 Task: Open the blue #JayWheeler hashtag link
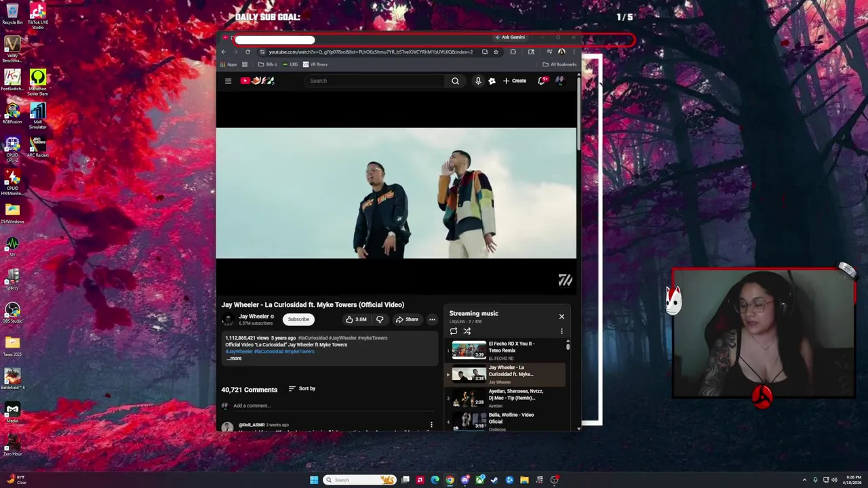[x=239, y=351]
